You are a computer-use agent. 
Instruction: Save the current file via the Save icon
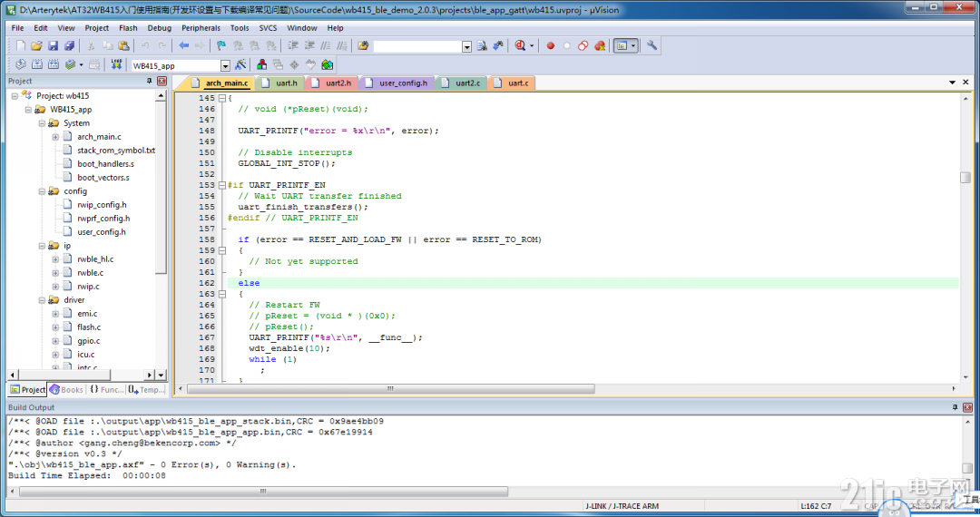tap(54, 45)
